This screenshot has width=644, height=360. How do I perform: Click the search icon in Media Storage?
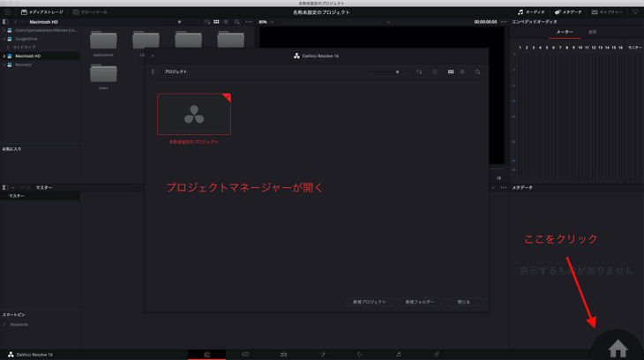(x=237, y=22)
